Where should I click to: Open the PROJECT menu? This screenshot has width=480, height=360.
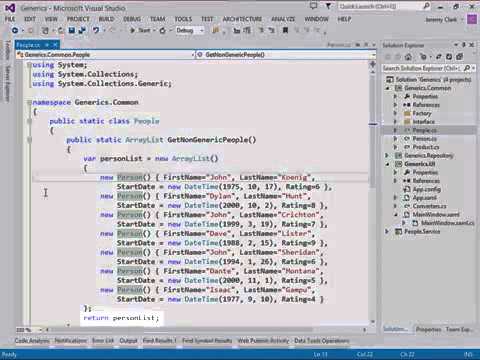[78, 19]
